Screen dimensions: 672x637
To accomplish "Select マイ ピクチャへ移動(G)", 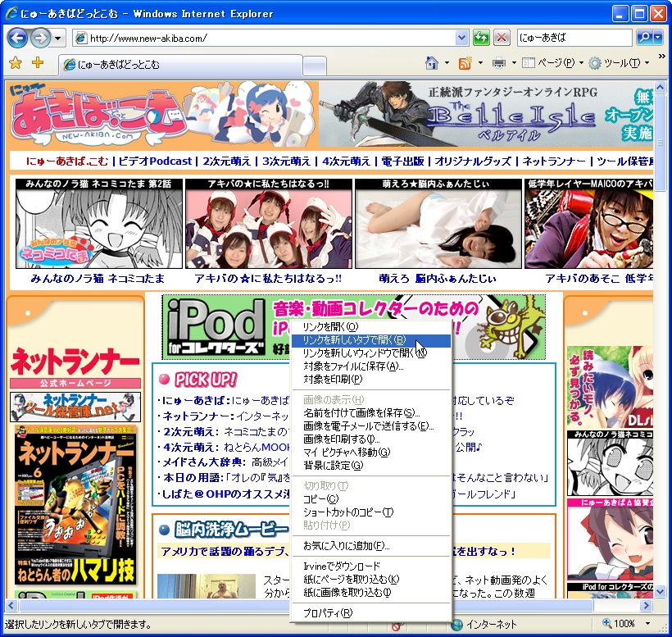I will (x=371, y=453).
